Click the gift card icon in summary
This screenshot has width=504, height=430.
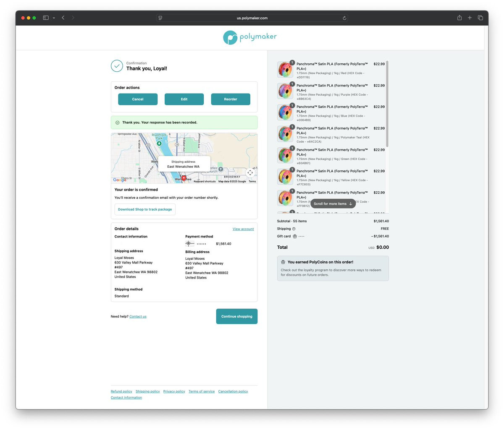click(295, 236)
